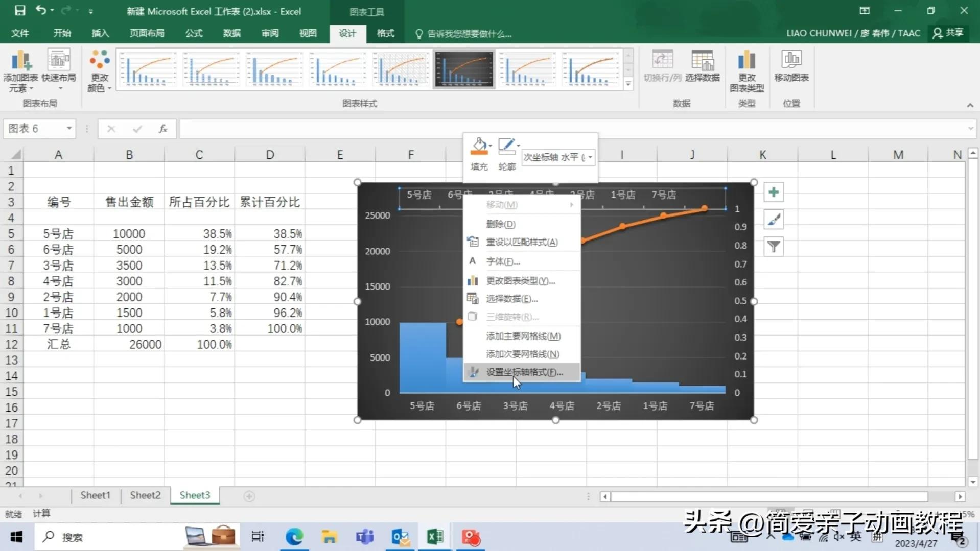980x551 pixels.
Task: Open Microsoft Teams from taskbar
Action: point(365,537)
